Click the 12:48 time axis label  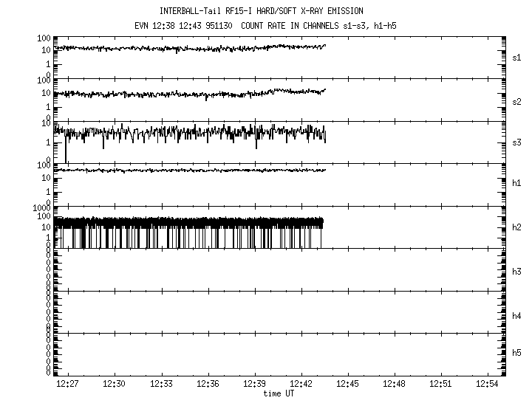[394, 385]
